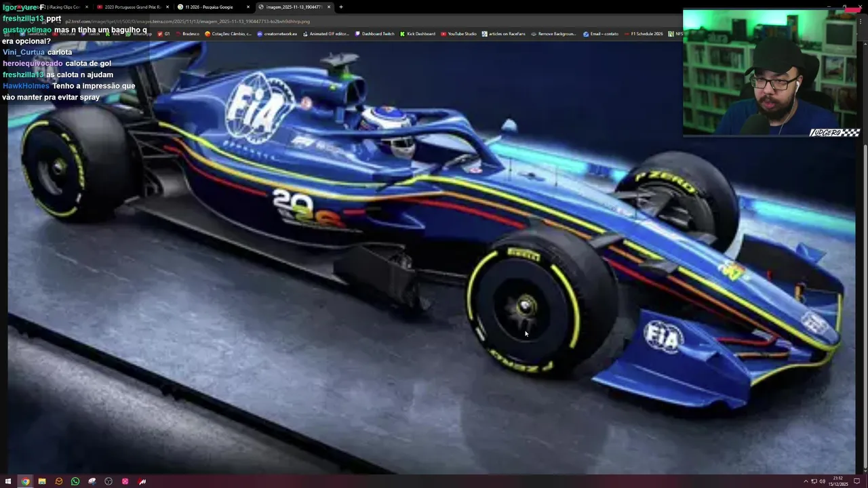This screenshot has height=488, width=868.
Task: Open the notification center icon
Action: [x=856, y=481]
